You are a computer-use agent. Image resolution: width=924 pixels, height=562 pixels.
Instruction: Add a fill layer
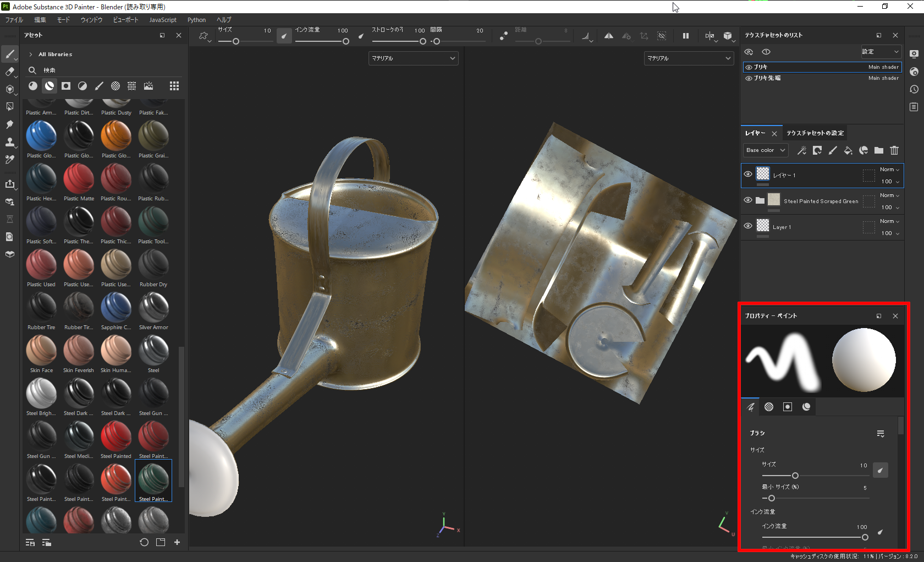point(848,150)
